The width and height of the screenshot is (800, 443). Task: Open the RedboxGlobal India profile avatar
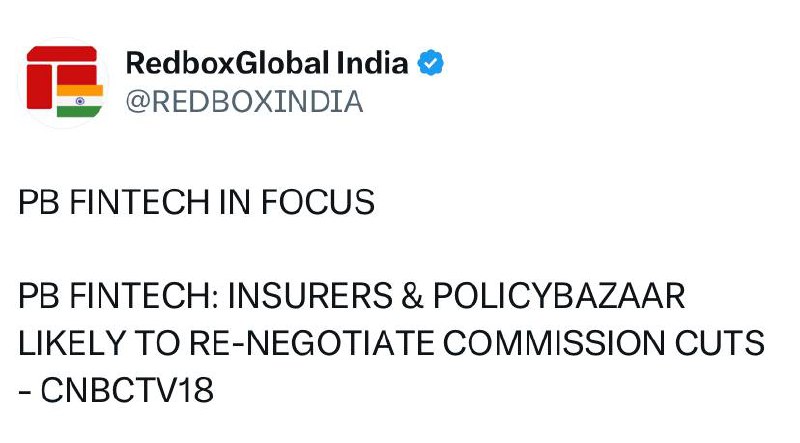coord(63,82)
